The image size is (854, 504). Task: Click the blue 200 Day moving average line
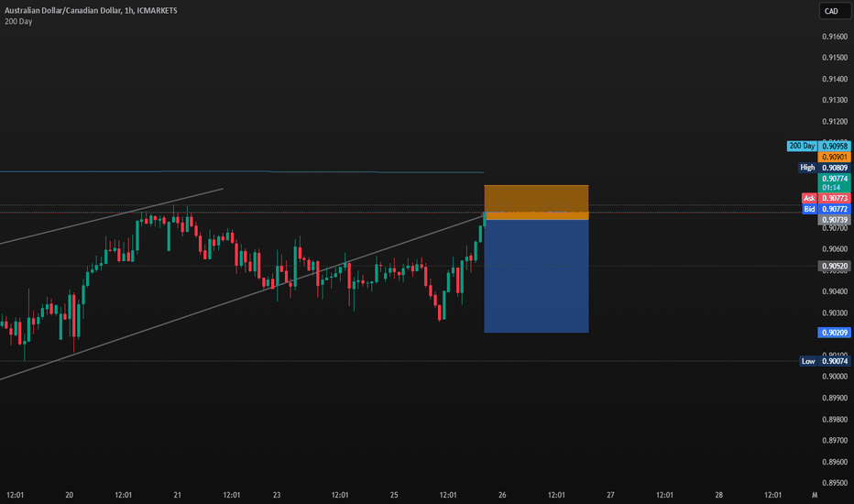[242, 171]
